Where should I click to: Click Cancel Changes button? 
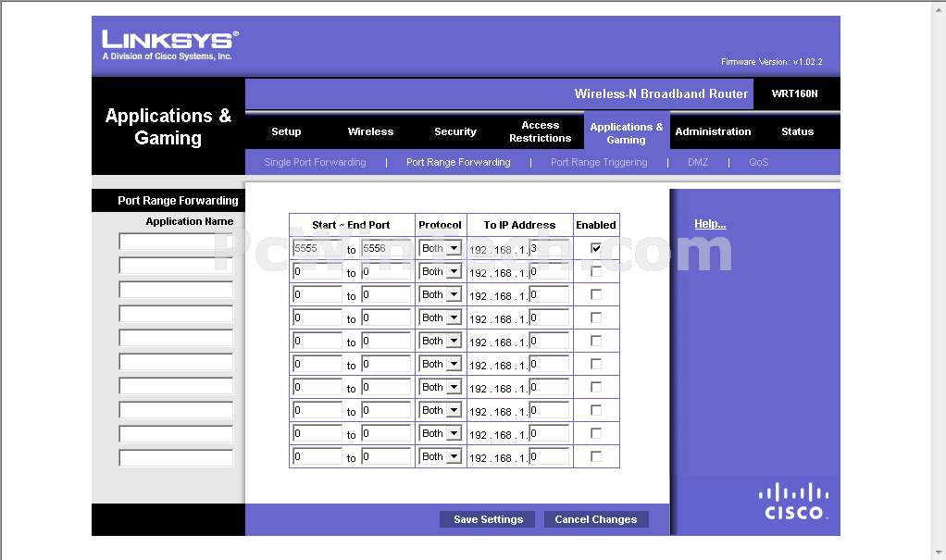tap(596, 519)
